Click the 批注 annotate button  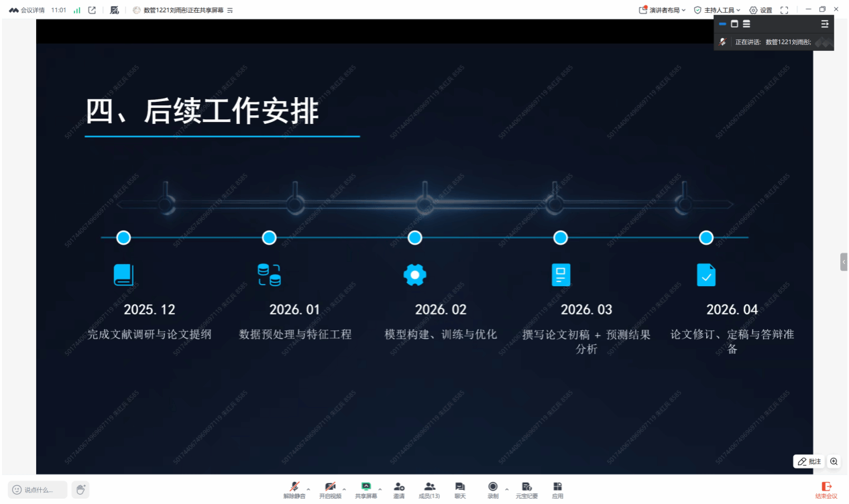(x=809, y=462)
